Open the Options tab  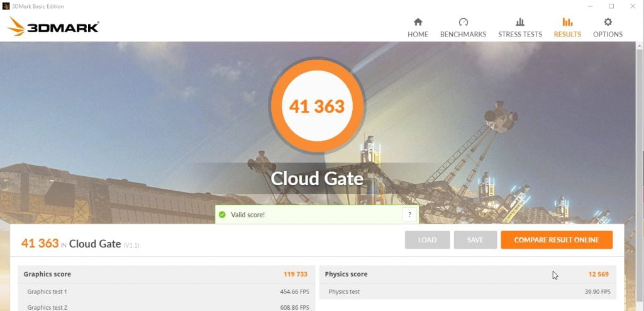pyautogui.click(x=608, y=28)
